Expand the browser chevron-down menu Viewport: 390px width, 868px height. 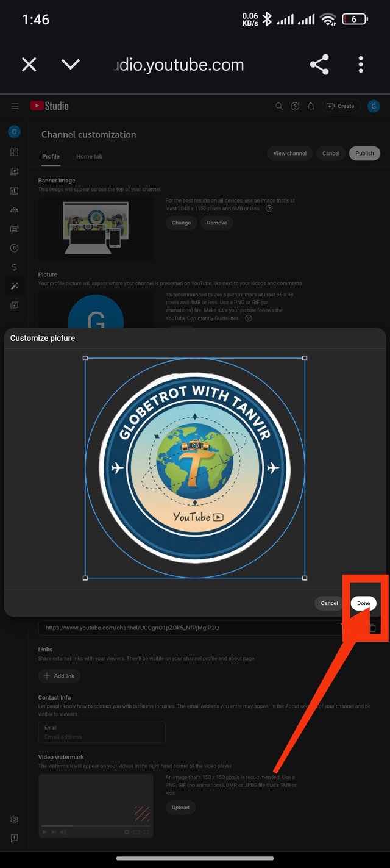(x=71, y=64)
